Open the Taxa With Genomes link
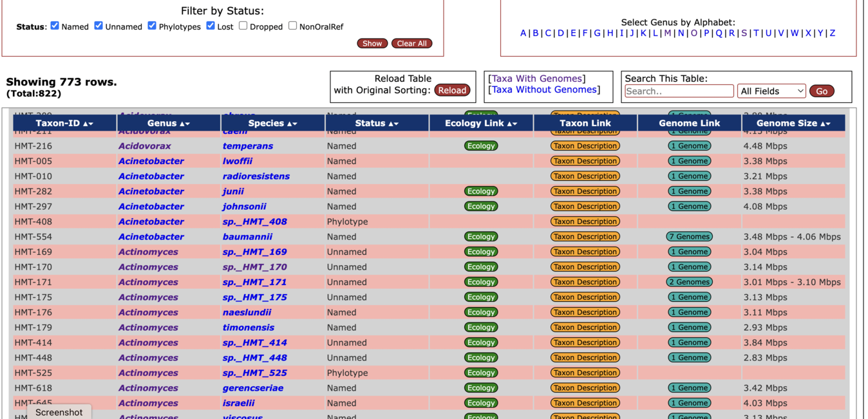This screenshot has width=868, height=419. (537, 79)
